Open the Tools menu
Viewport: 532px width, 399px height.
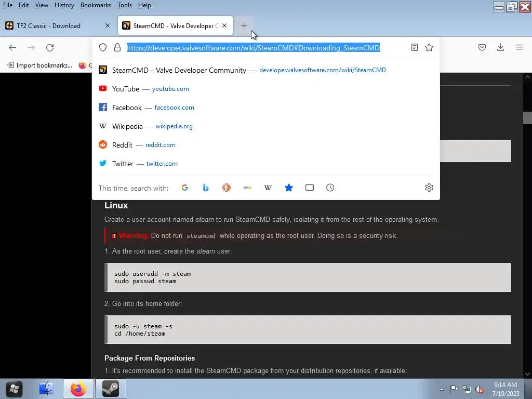(125, 5)
